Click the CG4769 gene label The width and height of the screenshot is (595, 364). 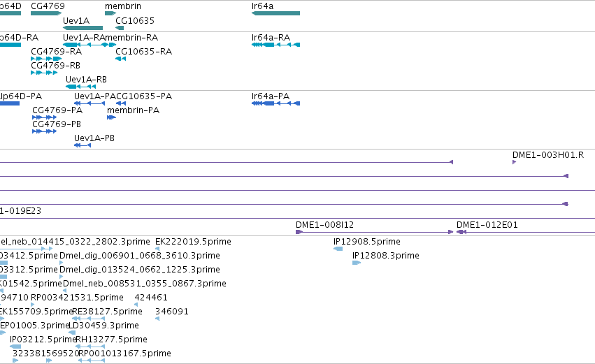pos(48,6)
